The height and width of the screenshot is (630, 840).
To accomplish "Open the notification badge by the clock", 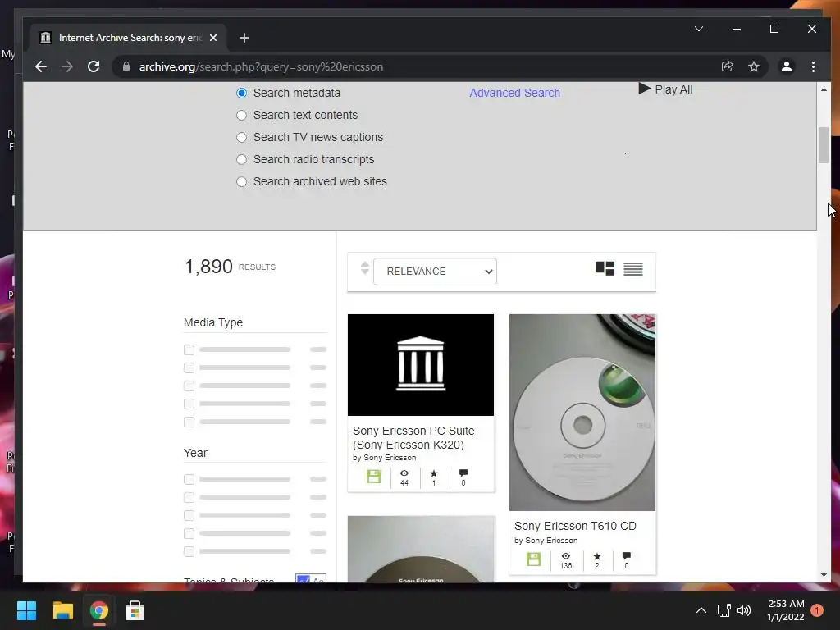I will point(817,610).
